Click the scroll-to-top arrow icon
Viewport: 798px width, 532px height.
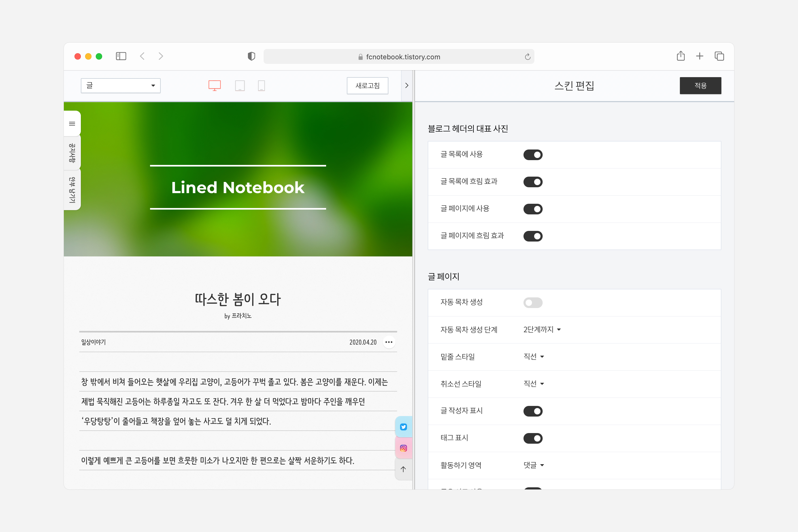(403, 469)
